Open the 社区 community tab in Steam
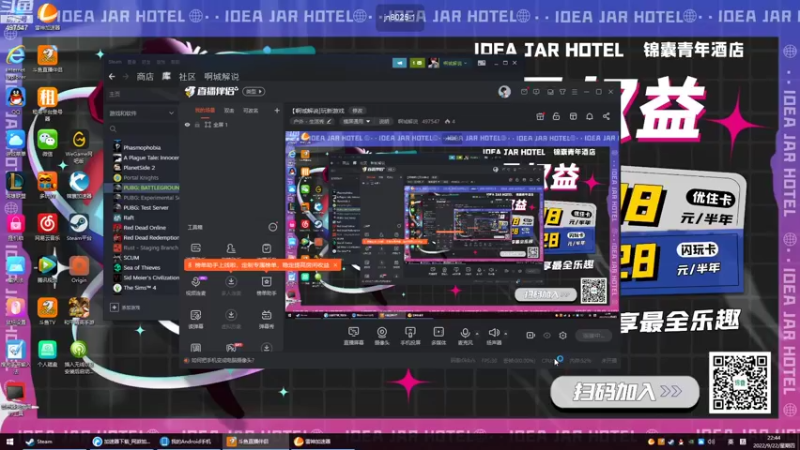 [187, 77]
